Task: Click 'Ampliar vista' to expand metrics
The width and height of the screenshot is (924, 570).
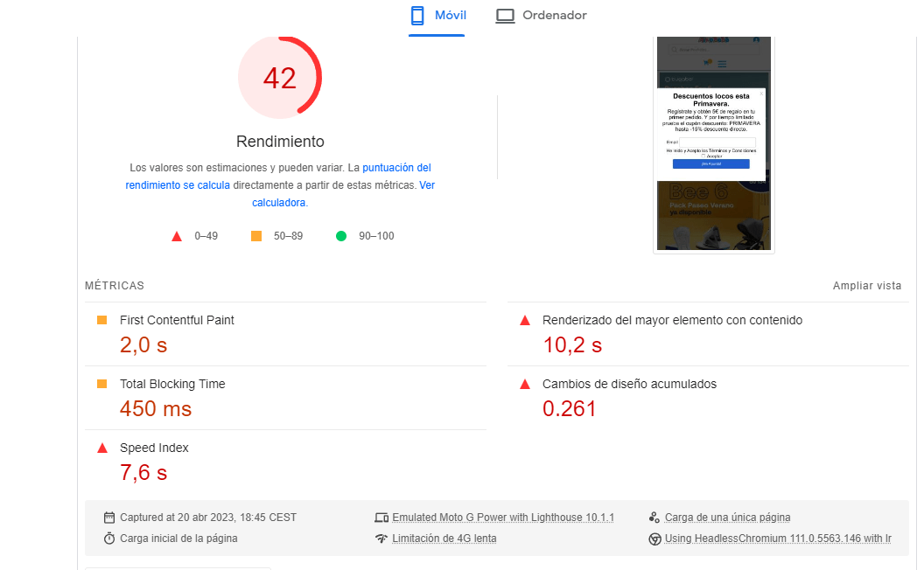Action: point(867,286)
